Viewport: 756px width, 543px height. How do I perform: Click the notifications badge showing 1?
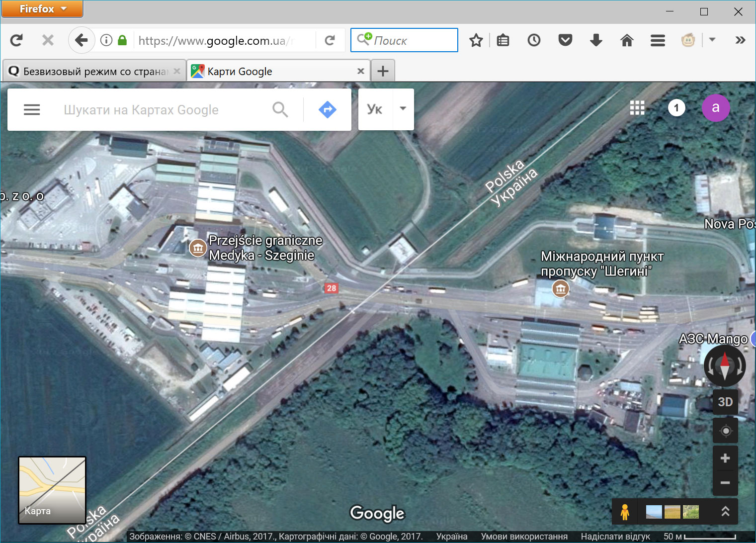[676, 108]
